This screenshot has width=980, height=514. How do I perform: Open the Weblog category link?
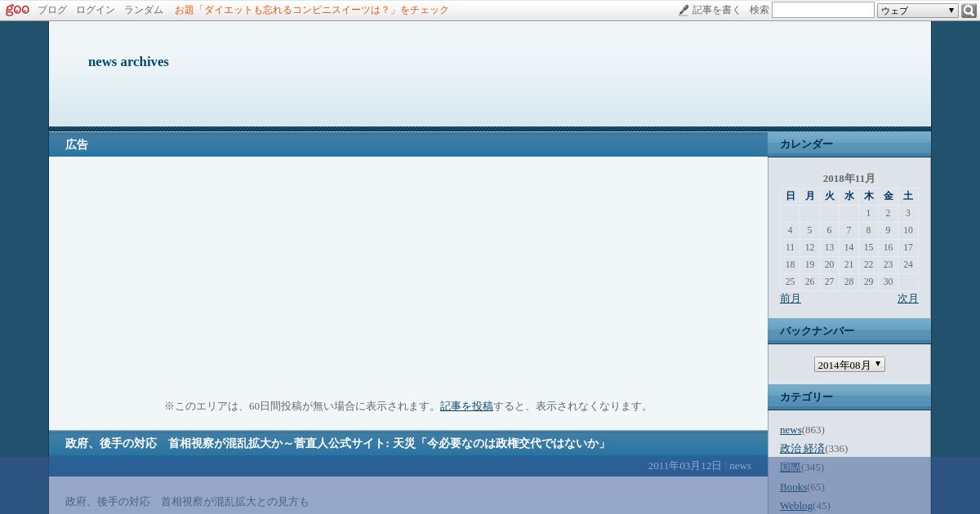(796, 506)
